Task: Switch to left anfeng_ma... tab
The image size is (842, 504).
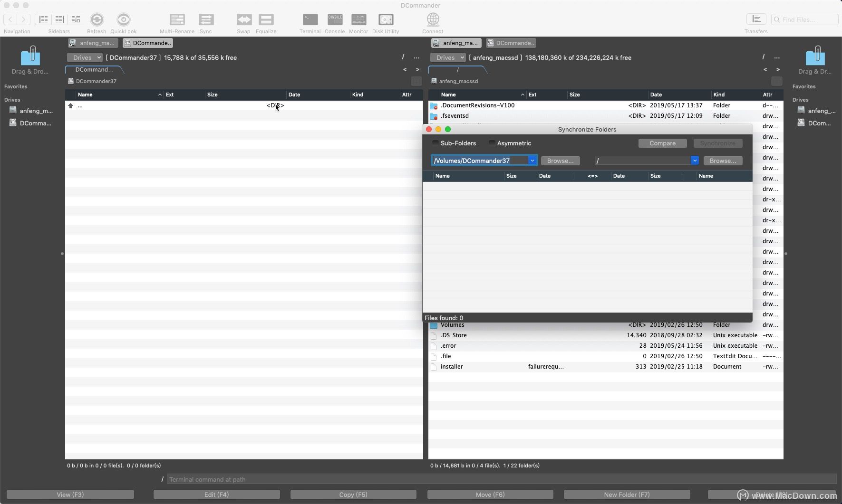Action: 93,43
